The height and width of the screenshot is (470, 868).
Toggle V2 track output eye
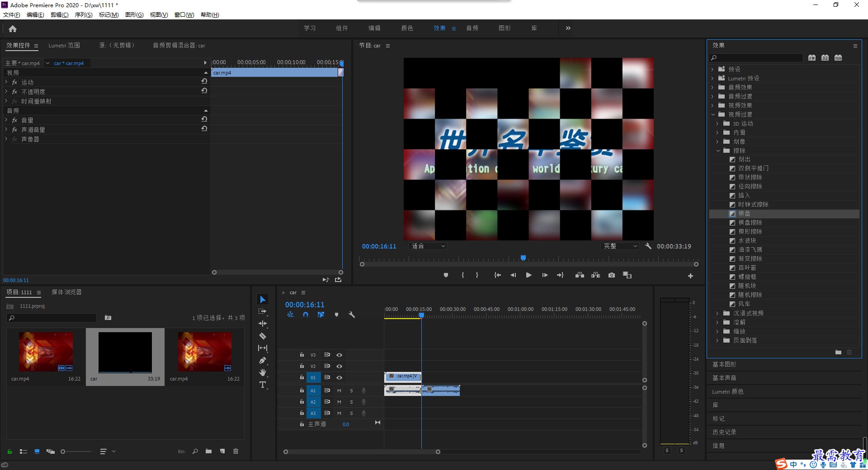click(339, 366)
